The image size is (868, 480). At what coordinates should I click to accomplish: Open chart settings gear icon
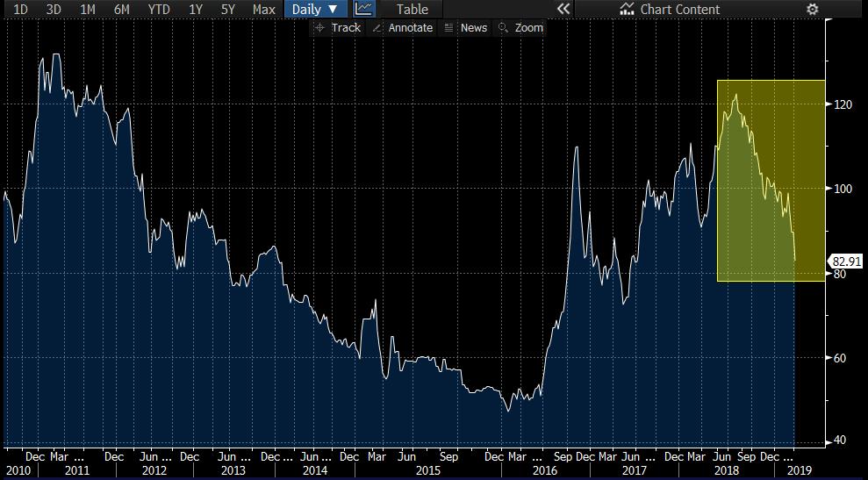[812, 10]
